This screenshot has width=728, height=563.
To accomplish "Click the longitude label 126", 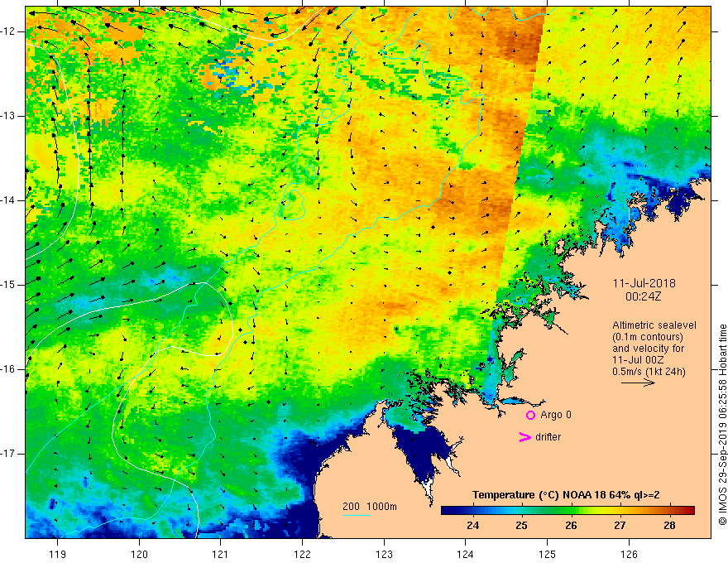I will (629, 554).
